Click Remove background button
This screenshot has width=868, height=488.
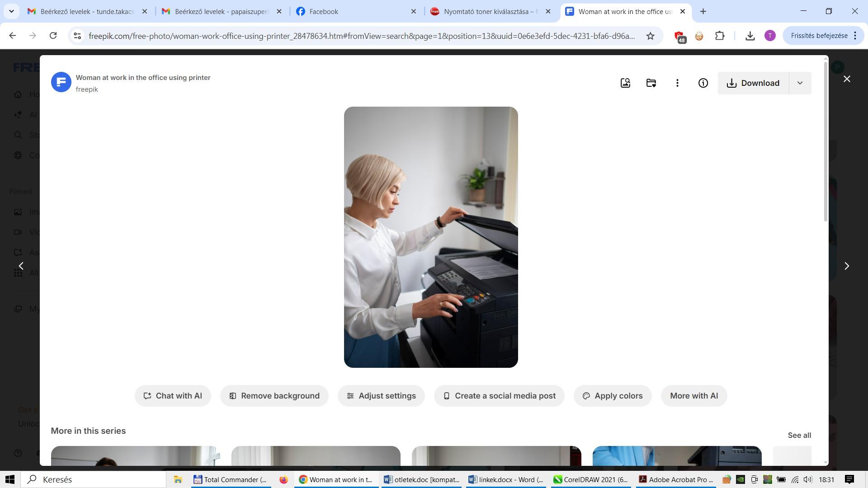tap(274, 396)
